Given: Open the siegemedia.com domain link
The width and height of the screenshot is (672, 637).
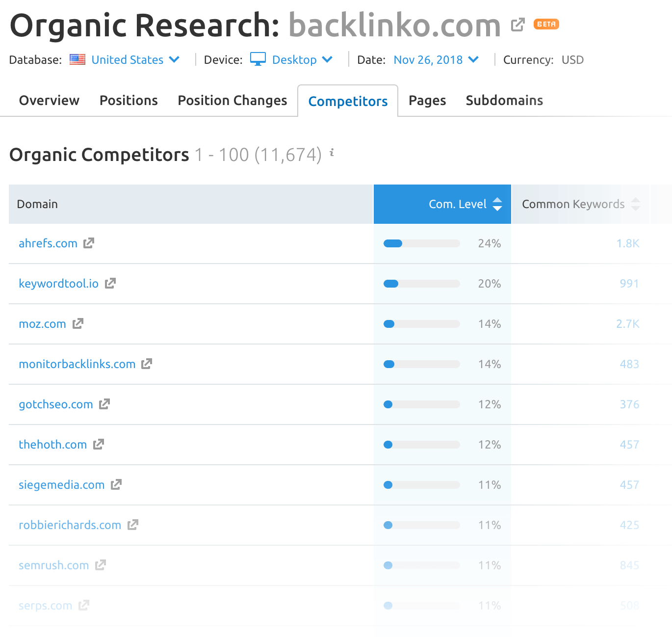Looking at the screenshot, I should point(61,484).
